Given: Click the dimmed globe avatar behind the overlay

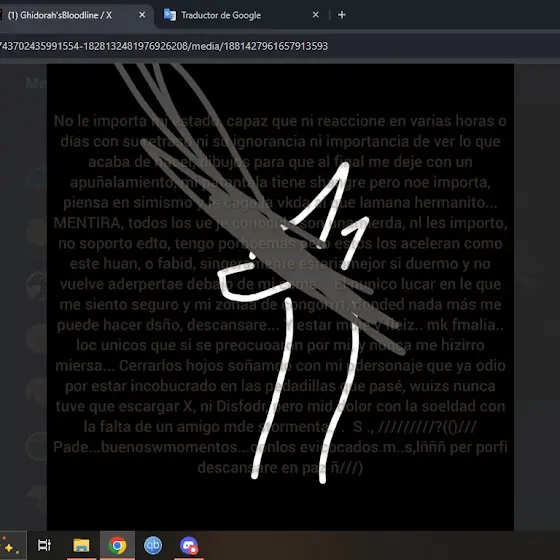Looking at the screenshot, I should [36, 285].
